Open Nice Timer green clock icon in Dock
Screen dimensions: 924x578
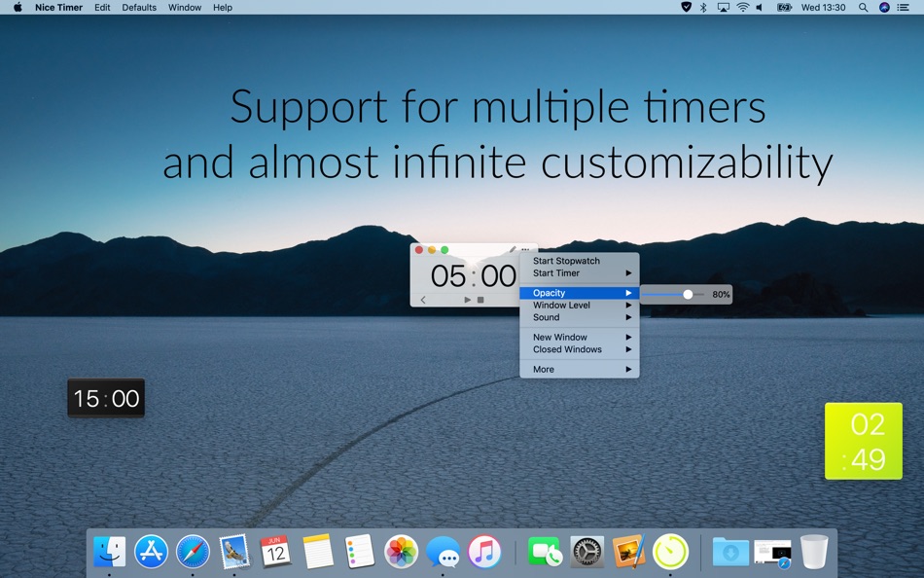tap(670, 552)
